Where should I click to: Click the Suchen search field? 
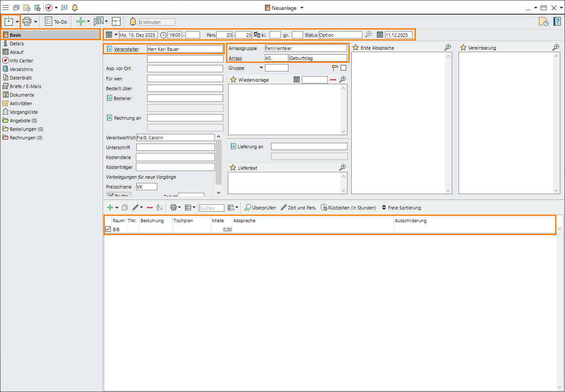[x=212, y=208]
